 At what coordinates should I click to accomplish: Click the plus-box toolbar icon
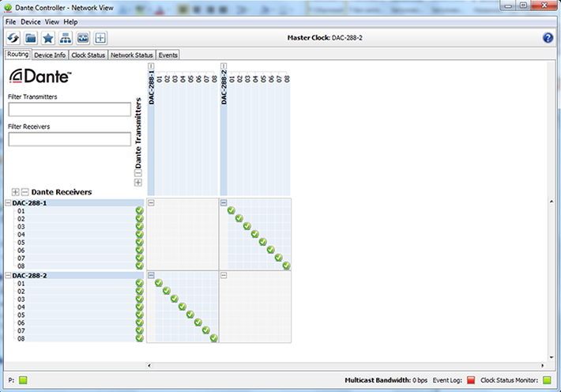click(100, 38)
